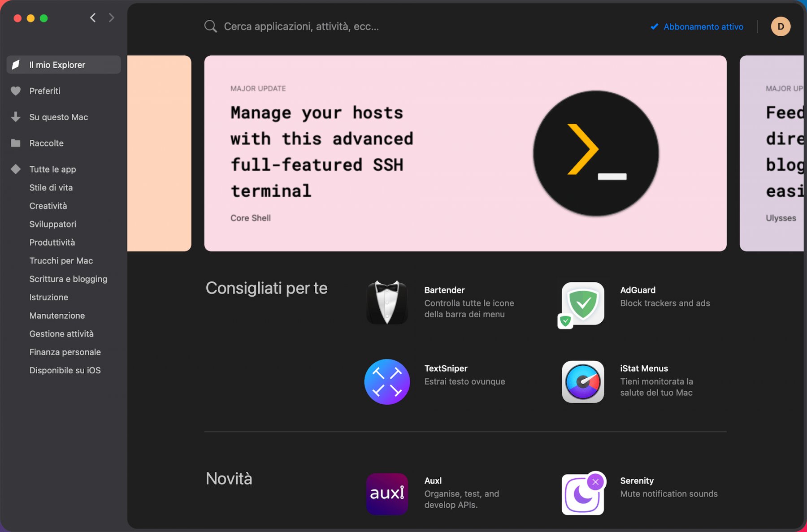Viewport: 807px width, 532px height.
Task: Open the Bartender app icon
Action: pos(387,303)
